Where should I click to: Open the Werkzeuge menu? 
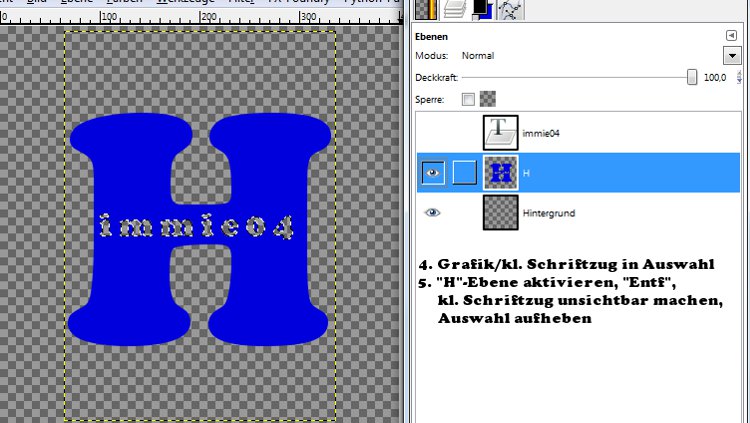click(x=186, y=1)
